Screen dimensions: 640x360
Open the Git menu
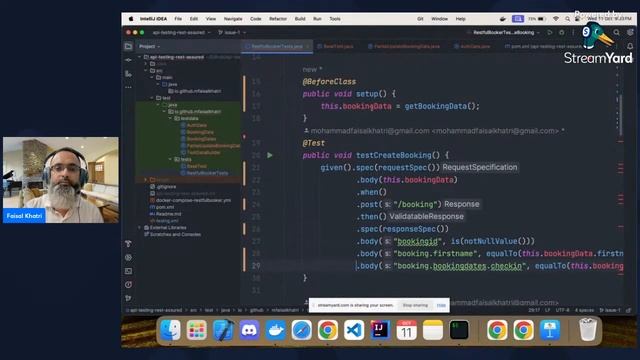click(420, 19)
